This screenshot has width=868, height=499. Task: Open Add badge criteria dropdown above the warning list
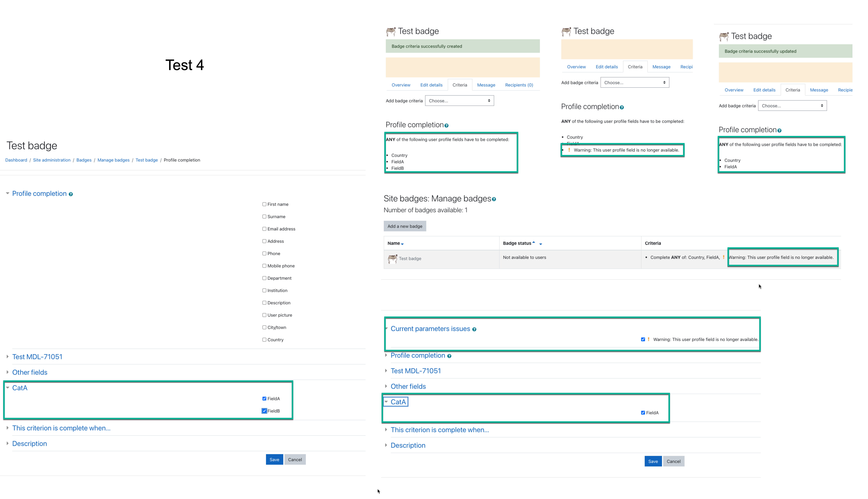point(635,83)
